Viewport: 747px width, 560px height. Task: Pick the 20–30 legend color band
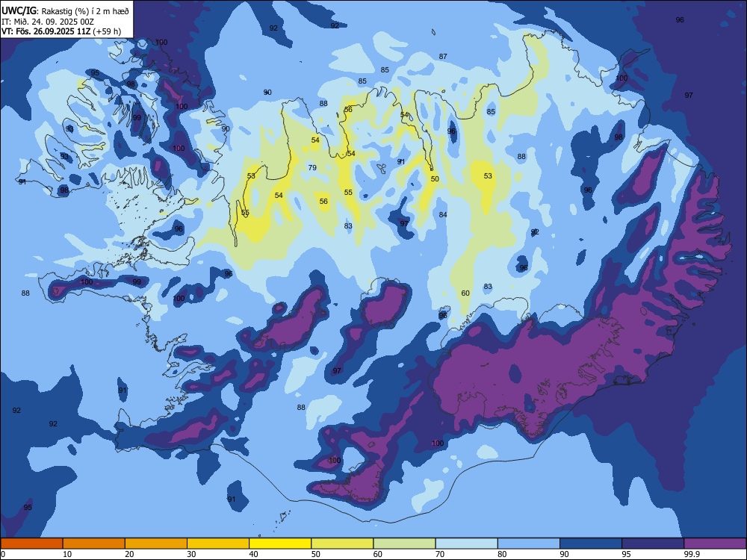[156, 544]
